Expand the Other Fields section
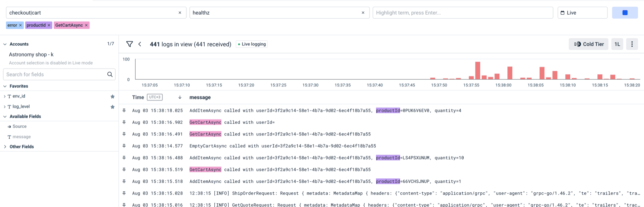Viewport: 644px width, 207px height. click(x=5, y=147)
